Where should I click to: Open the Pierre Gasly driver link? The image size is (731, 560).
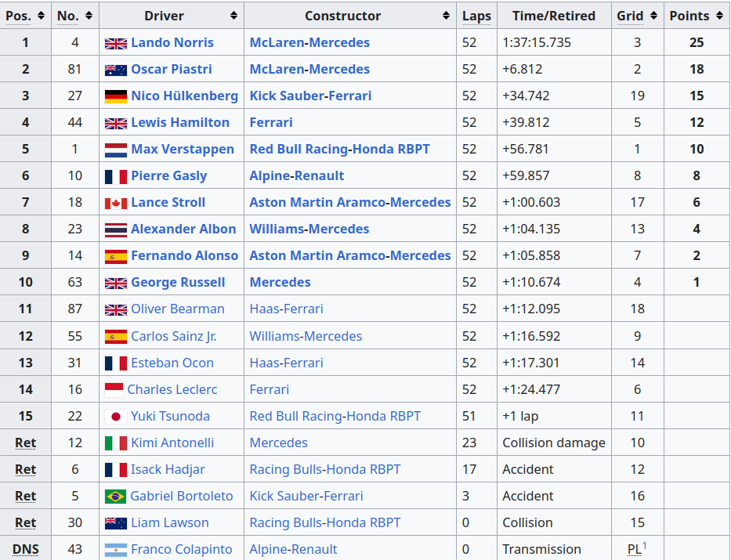tap(168, 175)
